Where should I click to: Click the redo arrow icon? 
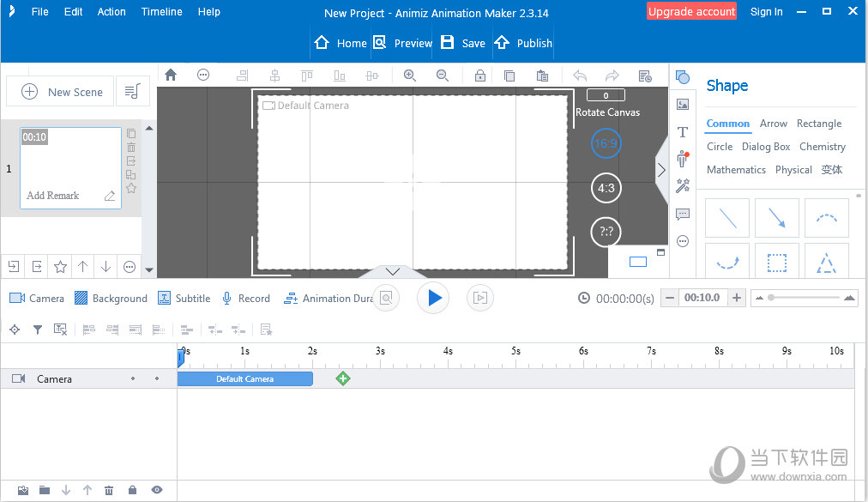tap(612, 76)
